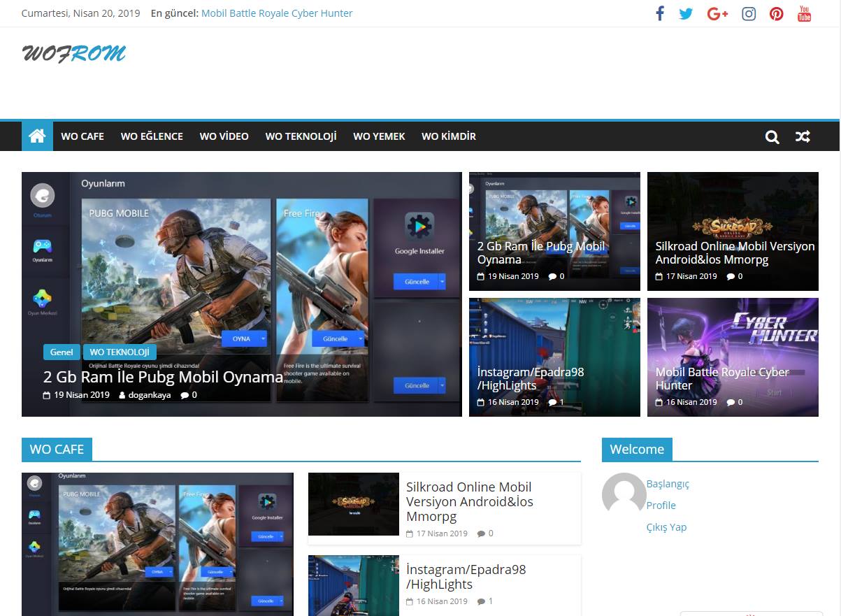Click the Genel category tag
Screen dimensions: 841x616
click(62, 352)
